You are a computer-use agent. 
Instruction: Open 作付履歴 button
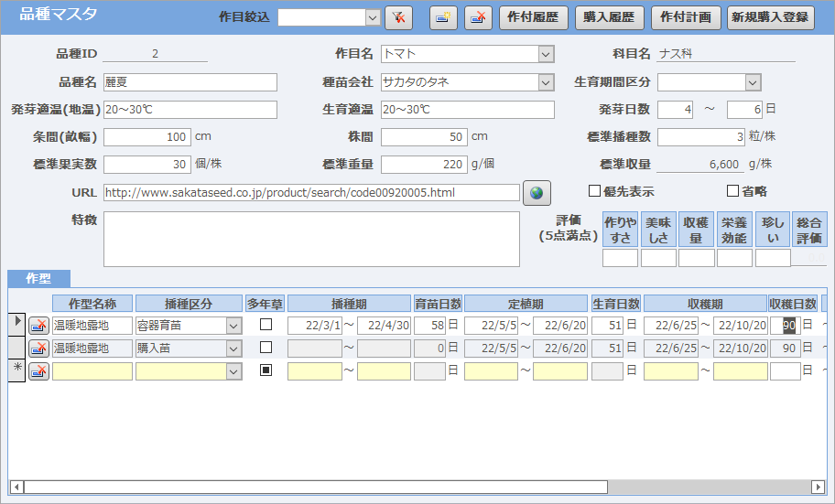point(533,17)
